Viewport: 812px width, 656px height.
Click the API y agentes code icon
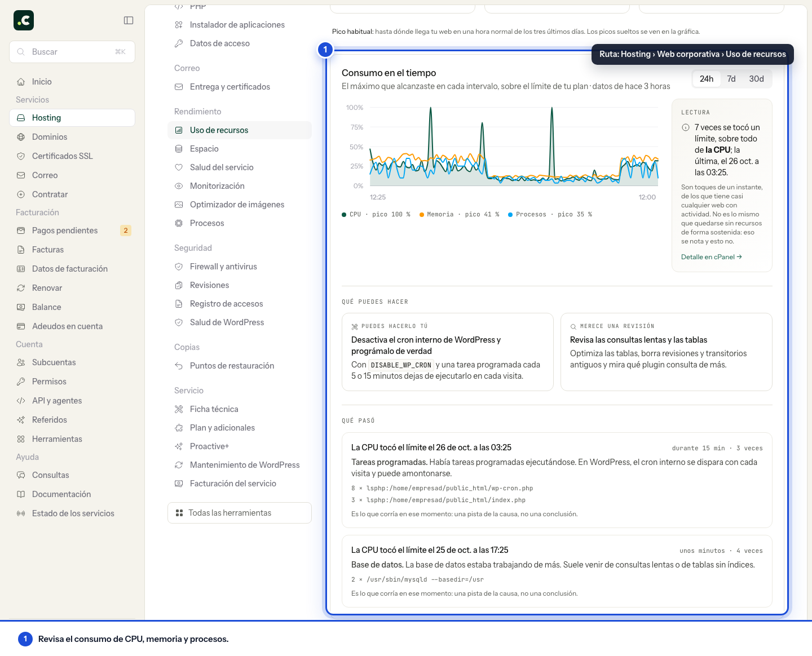[x=21, y=401]
